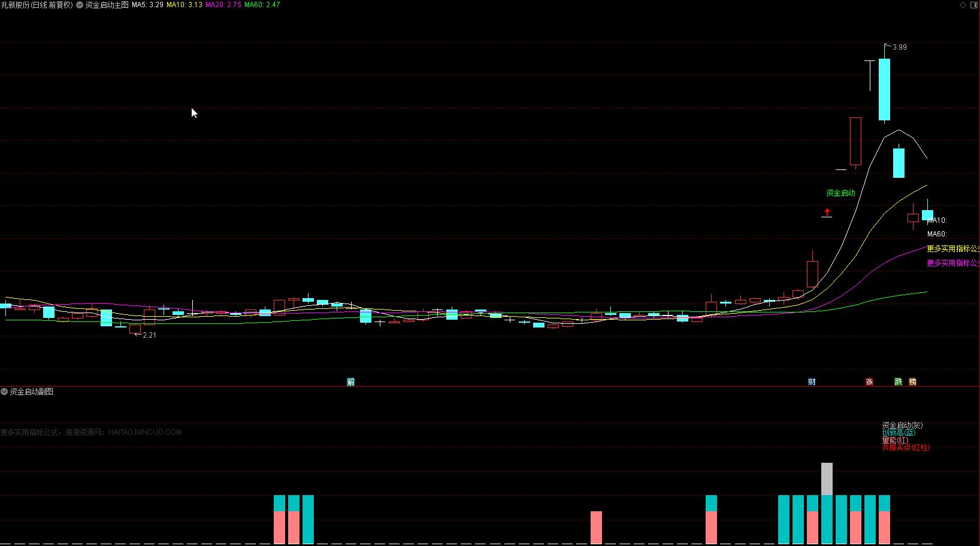Expand the 资金启动主图 indicator dropdown
The height and width of the screenshot is (546, 980).
point(80,5)
